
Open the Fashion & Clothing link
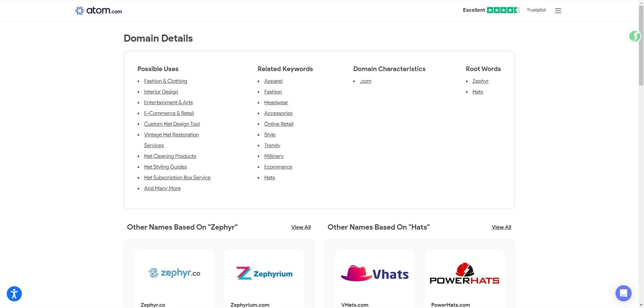tap(165, 81)
